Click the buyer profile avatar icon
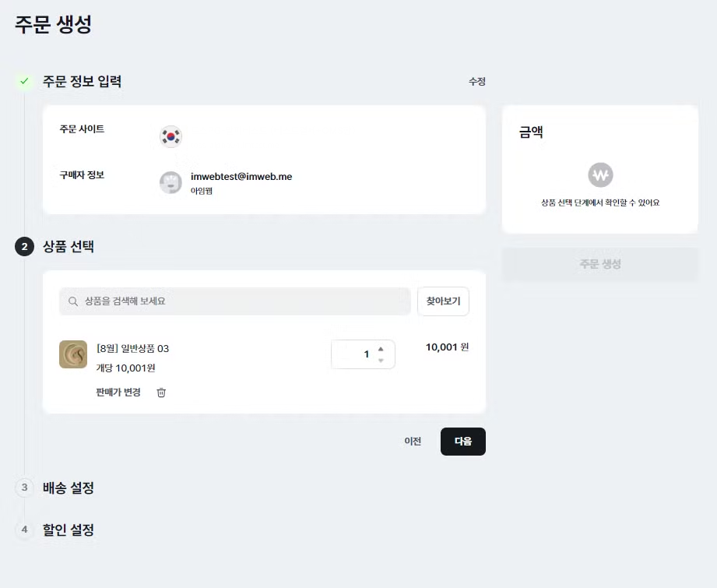The image size is (717, 588). coord(170,182)
